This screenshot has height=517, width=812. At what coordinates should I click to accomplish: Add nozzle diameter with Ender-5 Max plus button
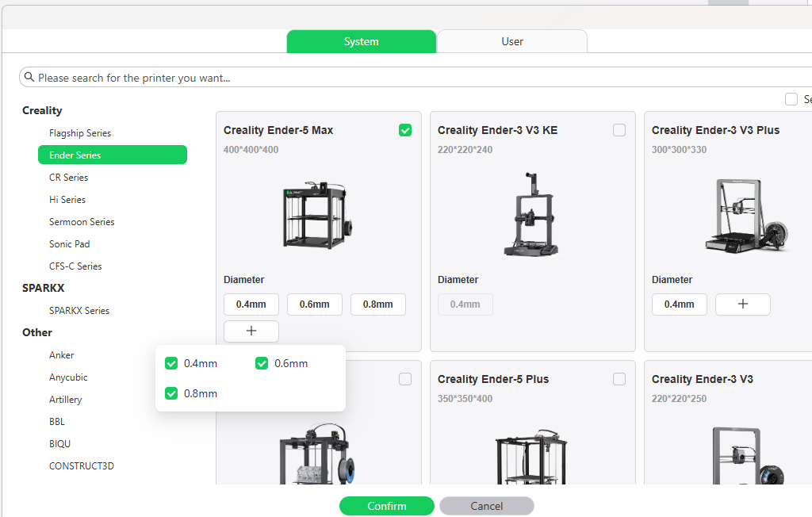point(251,331)
